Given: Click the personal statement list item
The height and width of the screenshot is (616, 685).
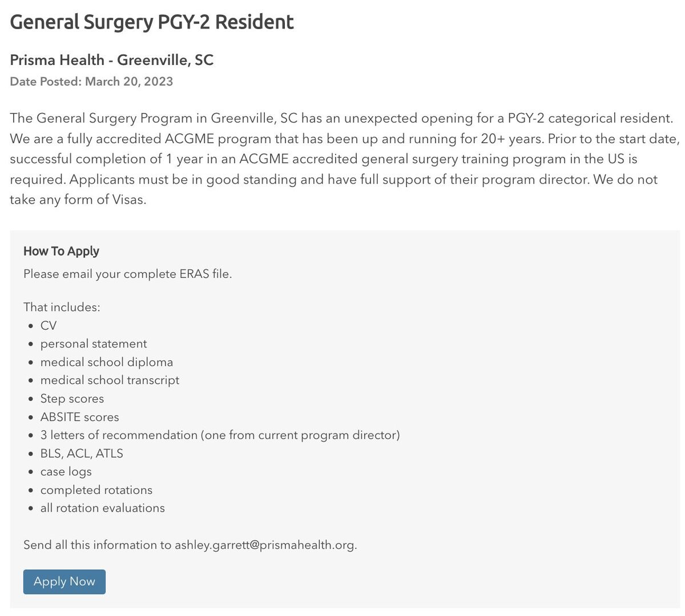Looking at the screenshot, I should 94,344.
